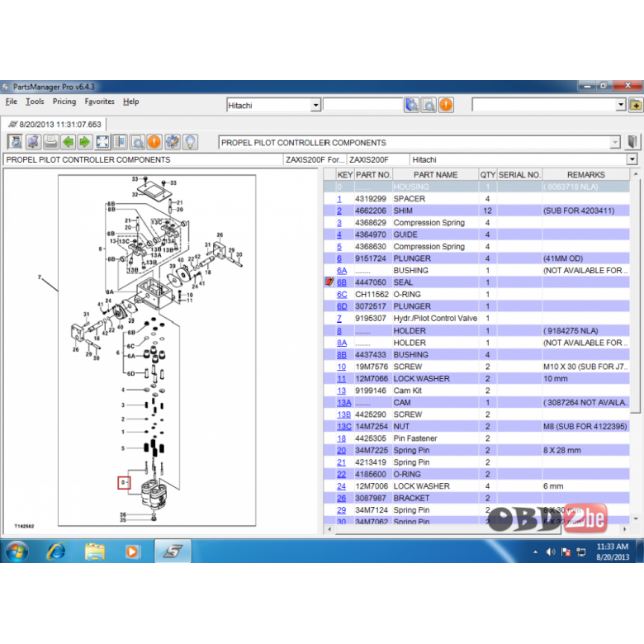Click key link 7 for Hydr./Pilot Control Valve
Image resolution: width=644 pixels, height=644 pixels.
pos(339,319)
